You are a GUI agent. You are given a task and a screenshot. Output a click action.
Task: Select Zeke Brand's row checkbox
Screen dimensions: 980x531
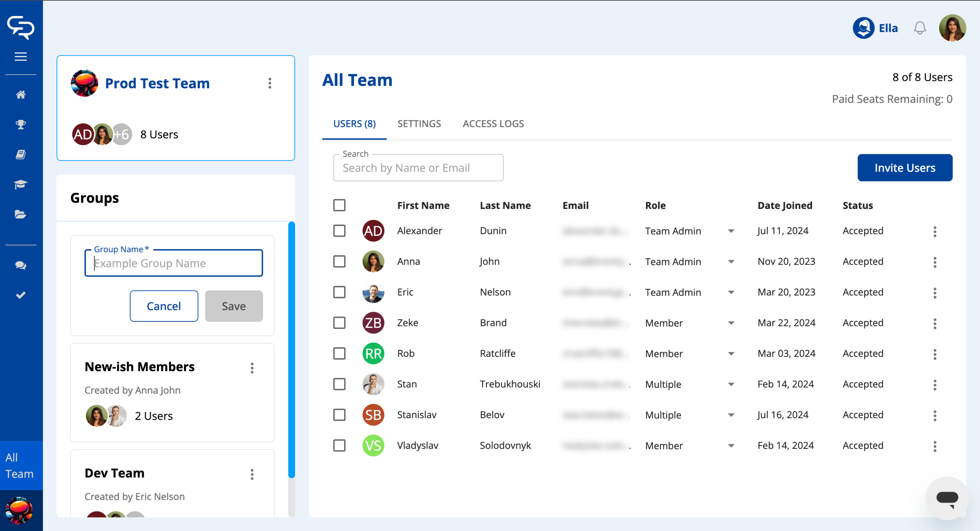point(339,323)
